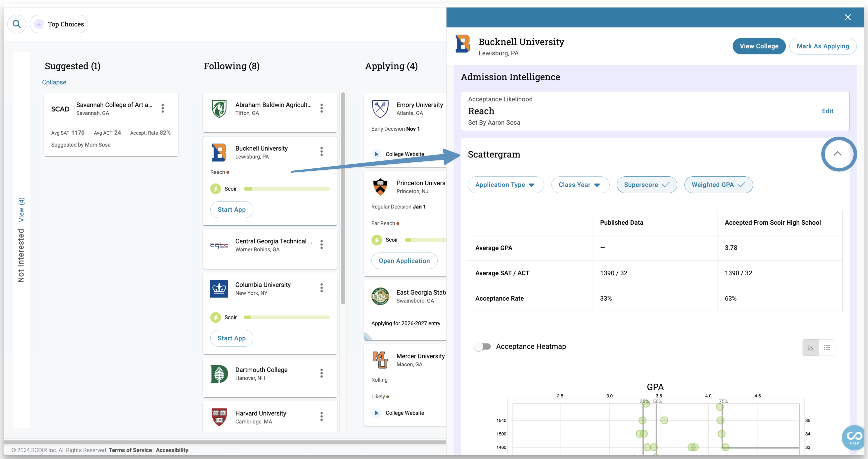The image size is (868, 459).
Task: Click the 3.78 average GPA cell
Action: click(x=780, y=248)
